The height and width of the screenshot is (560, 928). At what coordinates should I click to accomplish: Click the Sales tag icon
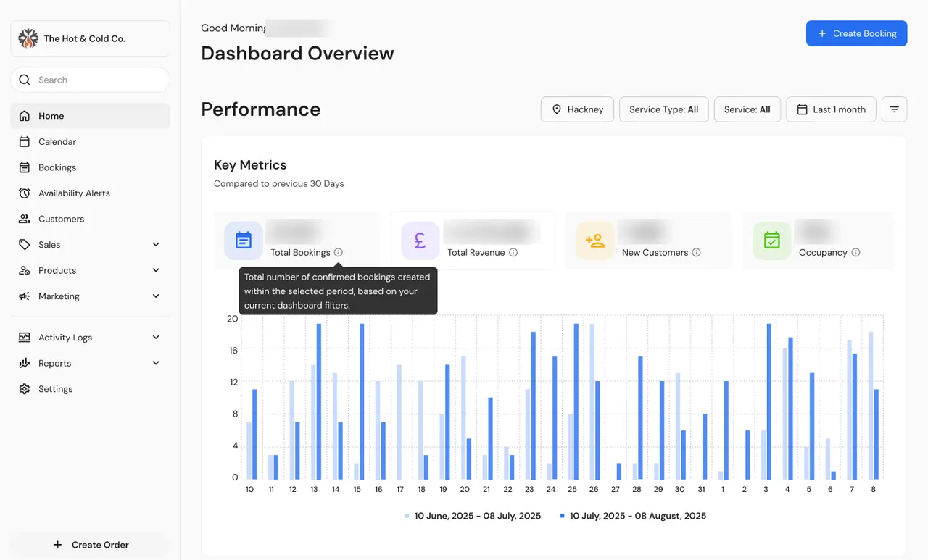tap(25, 245)
